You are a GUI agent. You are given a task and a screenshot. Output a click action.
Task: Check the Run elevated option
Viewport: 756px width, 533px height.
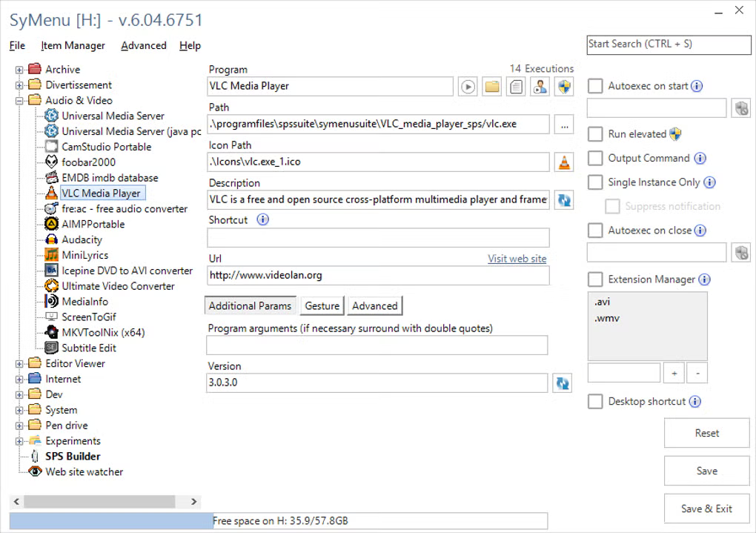point(595,134)
